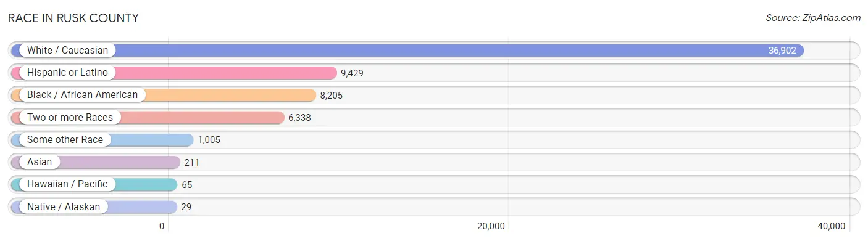Click the 40,000 axis tick label
This screenshot has width=868, height=241.
(831, 226)
